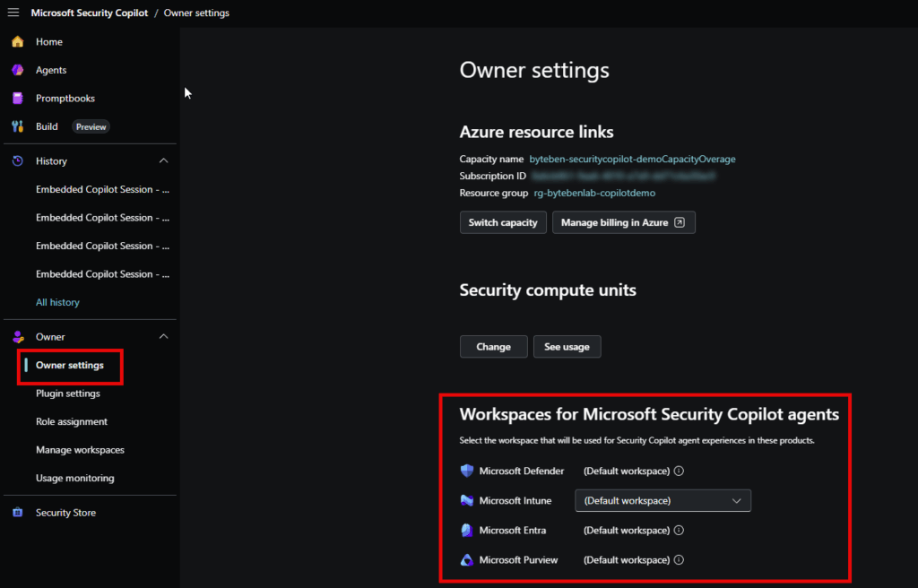Viewport: 918px width, 588px height.
Task: Collapse the Owner section chevron
Action: coord(163,337)
